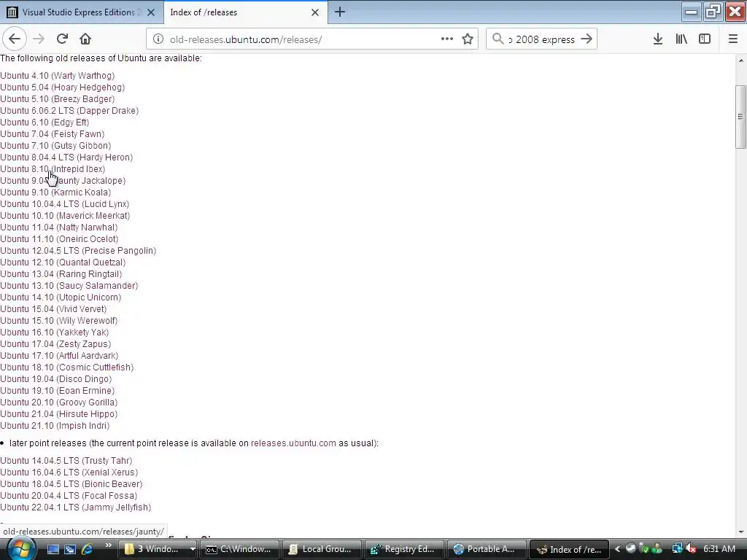Open the page actions menu
The height and width of the screenshot is (560, 747).
[x=447, y=39]
